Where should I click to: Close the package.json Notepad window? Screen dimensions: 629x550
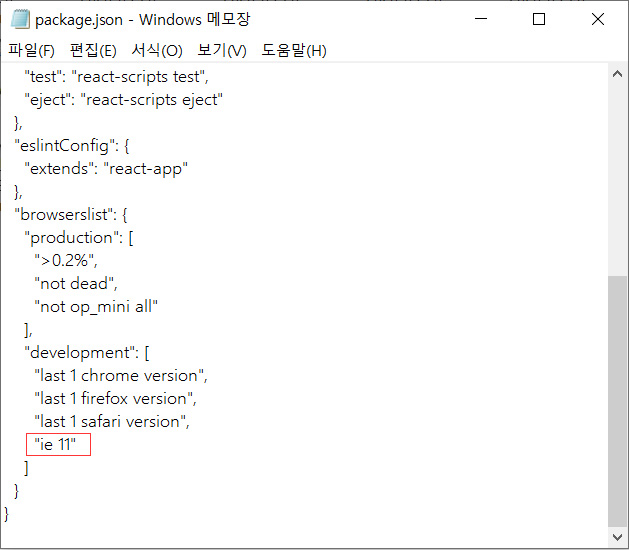598,19
